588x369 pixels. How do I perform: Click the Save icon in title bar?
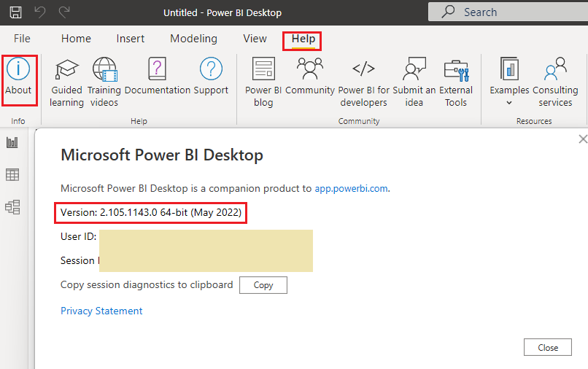15,12
